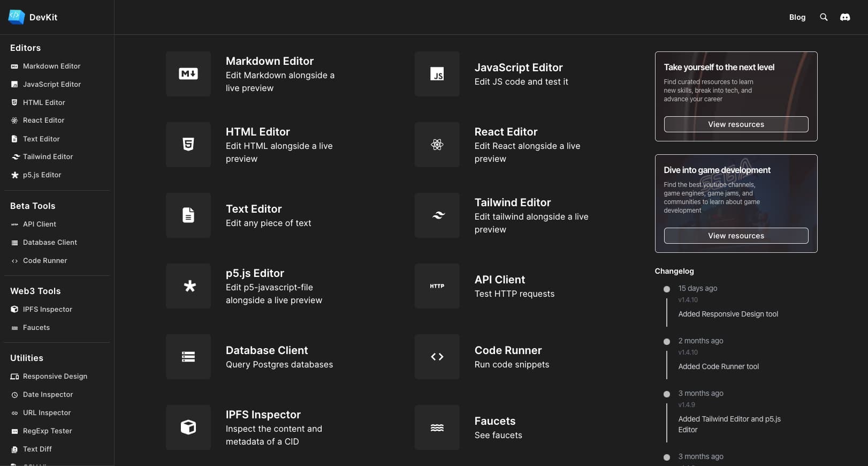Select the HTML Editor shield icon tile
The width and height of the screenshot is (868, 466).
(x=188, y=145)
